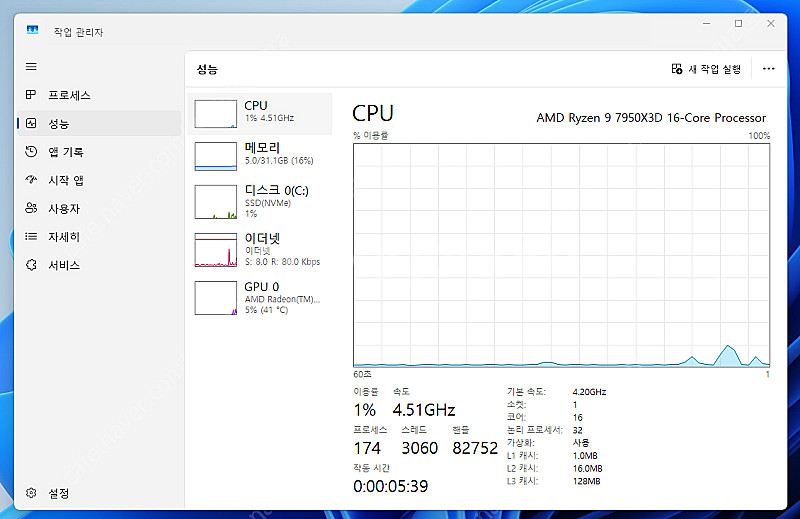
Task: Click the logical processors value 32
Action: 578,430
